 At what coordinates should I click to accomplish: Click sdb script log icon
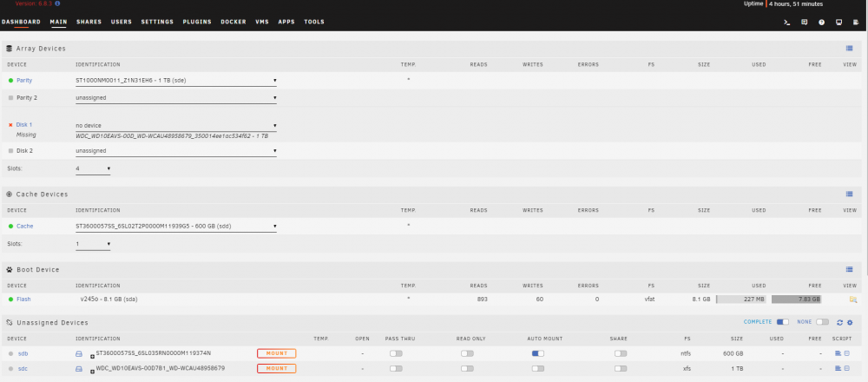click(x=847, y=353)
